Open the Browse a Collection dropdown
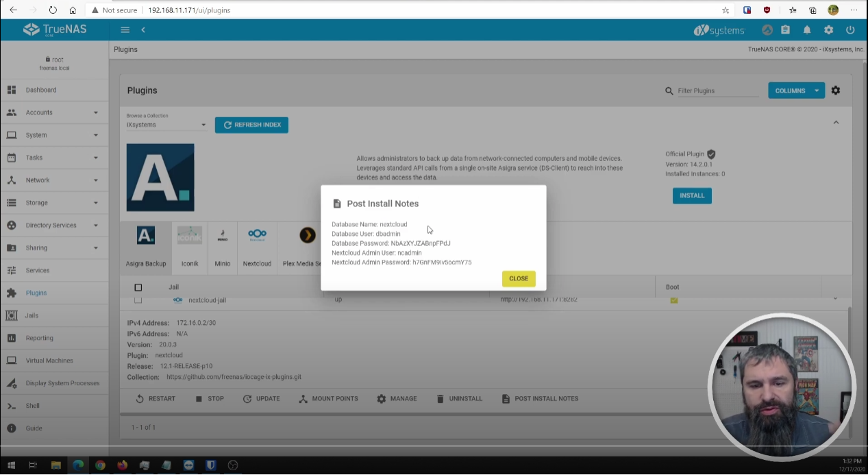 (166, 125)
